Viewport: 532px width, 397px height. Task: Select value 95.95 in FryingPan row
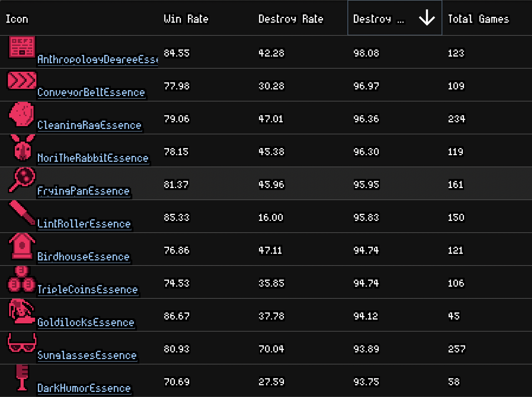366,184
